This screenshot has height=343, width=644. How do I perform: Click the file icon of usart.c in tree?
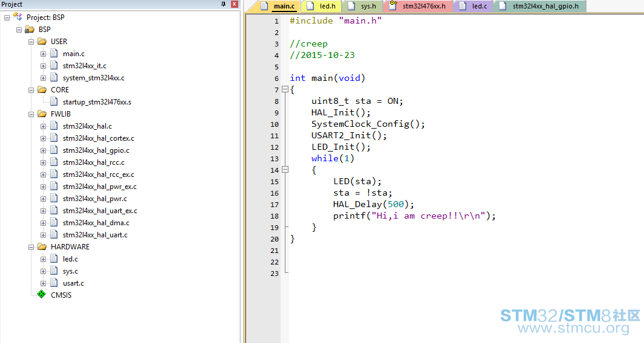54,283
